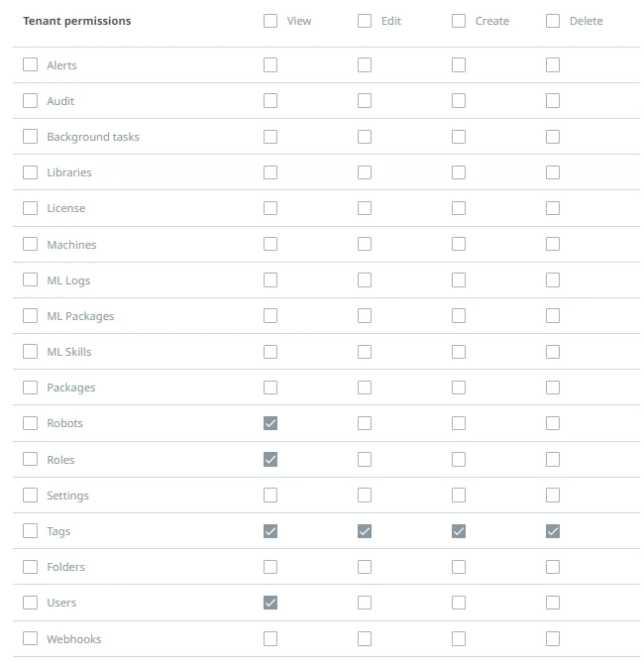This screenshot has height=665, width=644.
Task: Select the Folders row checkbox
Action: pos(30,567)
